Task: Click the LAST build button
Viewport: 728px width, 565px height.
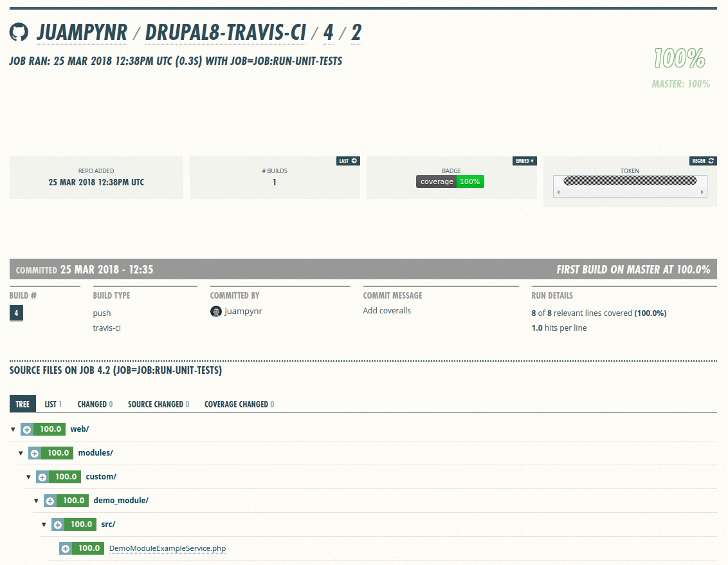Action: pyautogui.click(x=348, y=161)
